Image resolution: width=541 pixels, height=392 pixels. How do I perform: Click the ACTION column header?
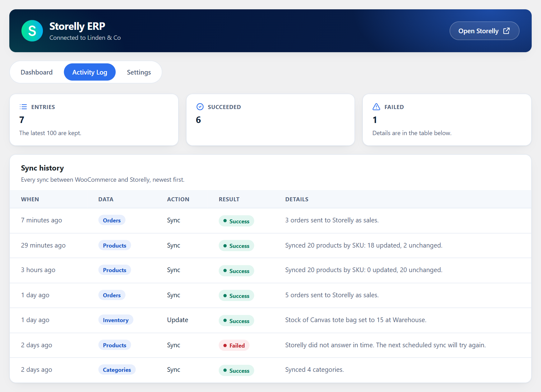click(178, 199)
